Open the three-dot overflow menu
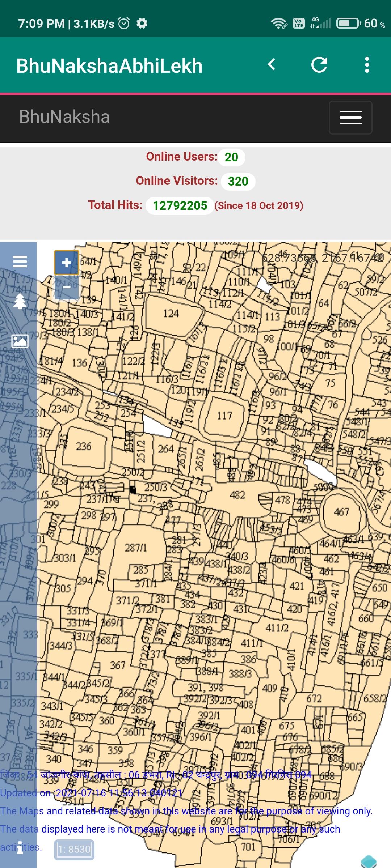 click(367, 65)
